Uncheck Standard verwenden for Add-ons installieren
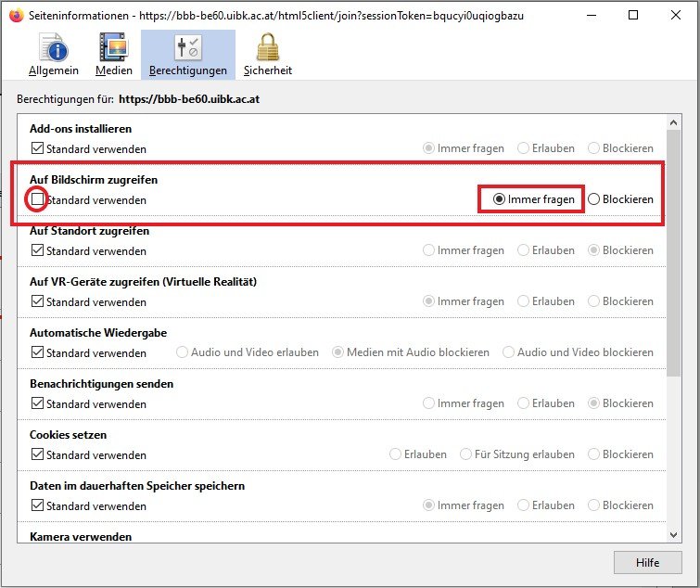 click(x=37, y=148)
